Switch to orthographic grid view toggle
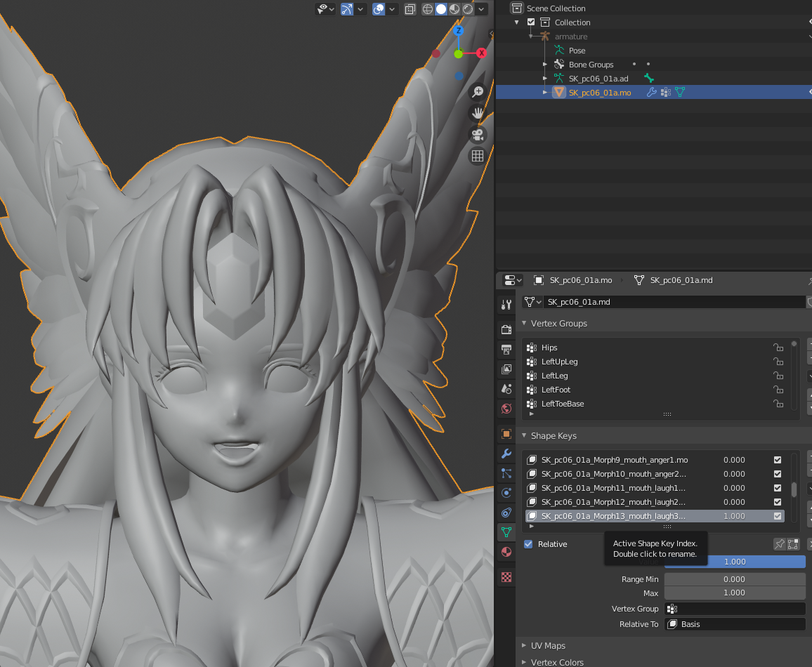 (478, 156)
